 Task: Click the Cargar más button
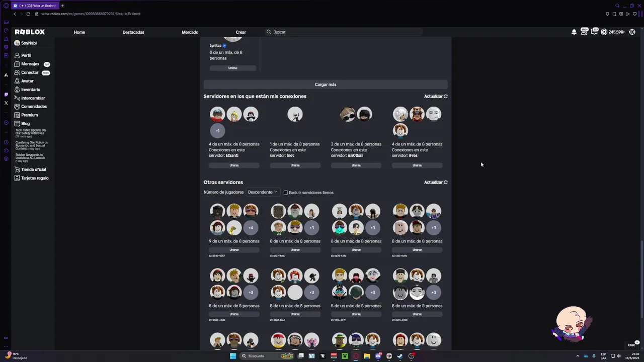coord(326,84)
